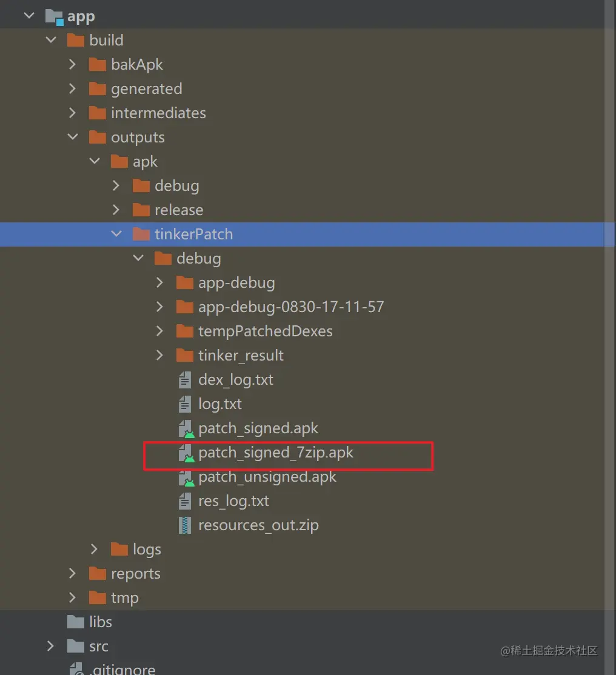
Task: Click the generated folder icon
Action: [x=98, y=88]
